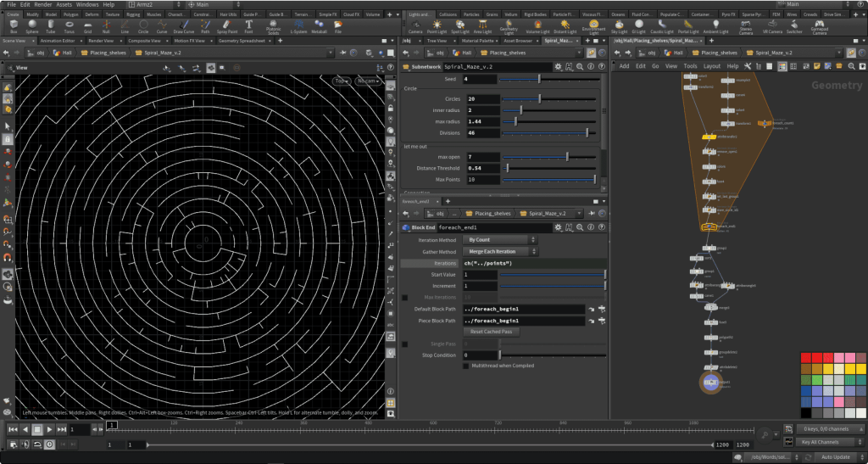This screenshot has height=464, width=868.
Task: Open network editor tools wrench icon
Action: [748, 66]
